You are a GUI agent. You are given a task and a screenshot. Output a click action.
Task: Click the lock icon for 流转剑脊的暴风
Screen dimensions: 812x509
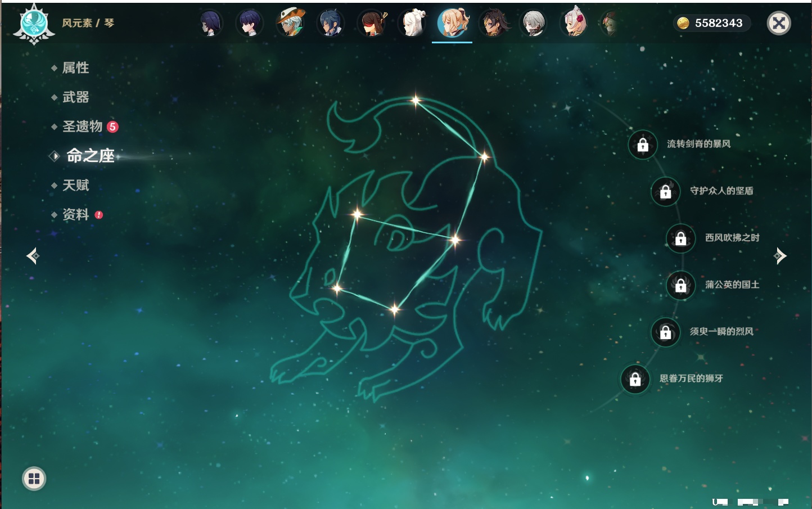click(643, 145)
